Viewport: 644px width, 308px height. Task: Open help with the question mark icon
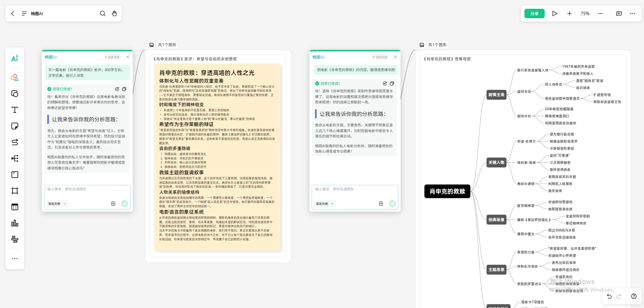pos(634,296)
